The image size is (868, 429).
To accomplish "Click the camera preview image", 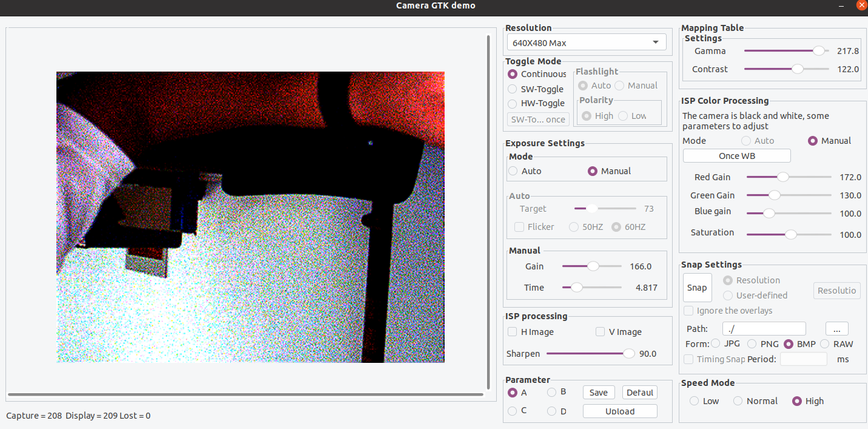I will 251,217.
